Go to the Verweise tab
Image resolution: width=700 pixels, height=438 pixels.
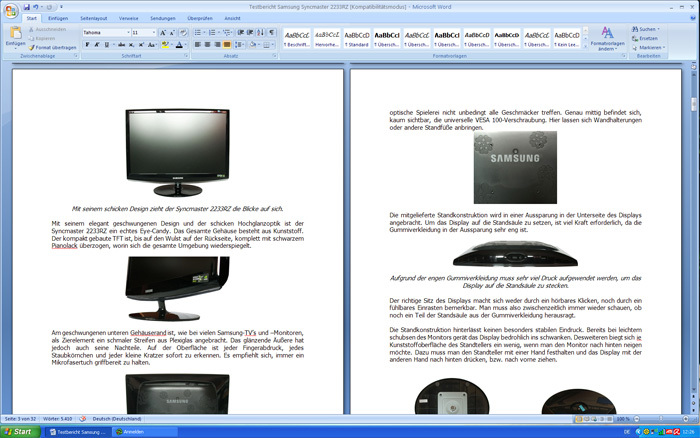coord(129,18)
